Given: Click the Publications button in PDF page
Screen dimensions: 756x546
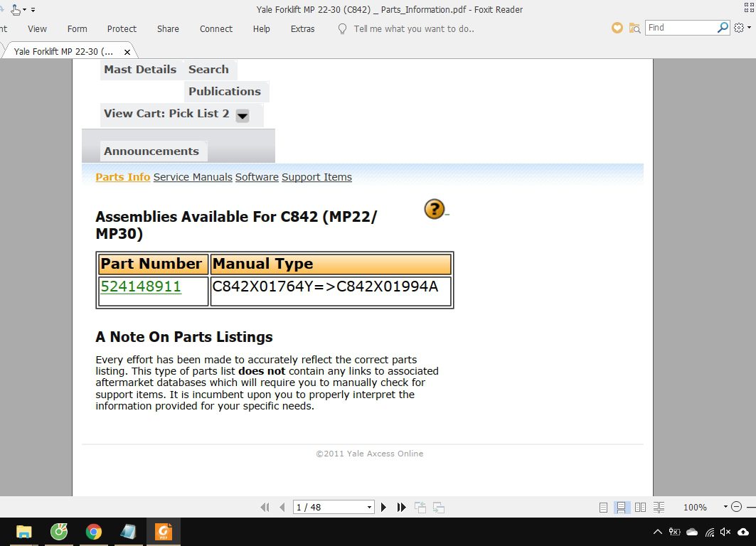Looking at the screenshot, I should 225,91.
